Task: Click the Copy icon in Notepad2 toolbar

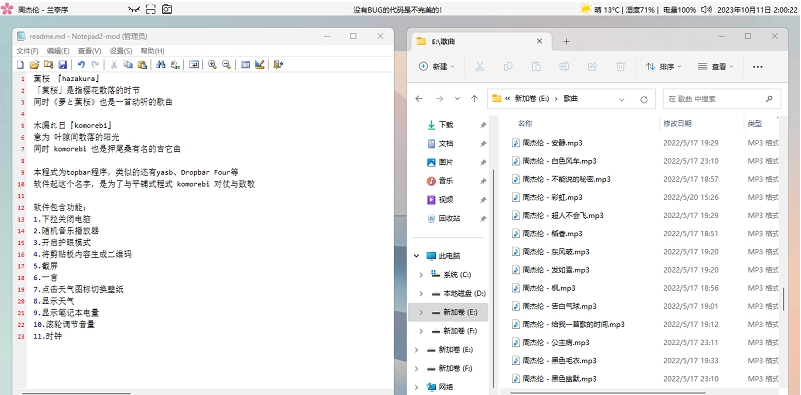Action: [128, 64]
